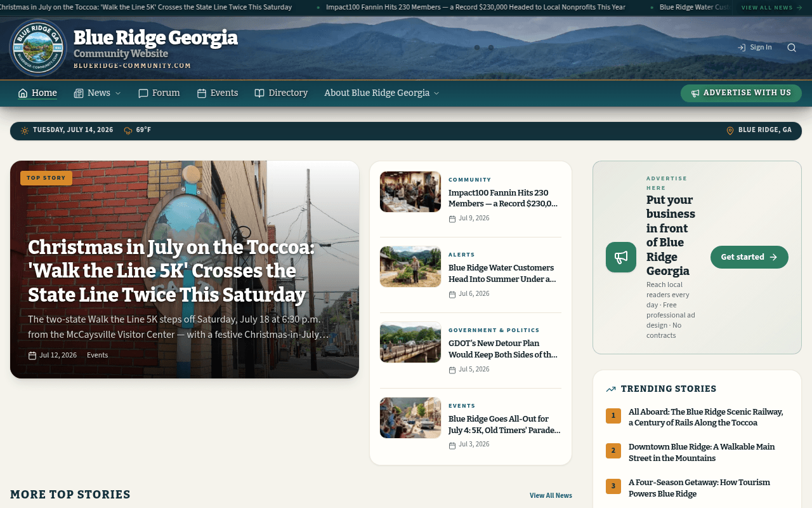
Task: Open Blue Ridge Goes All-Out for July 4 headline
Action: pos(504,424)
